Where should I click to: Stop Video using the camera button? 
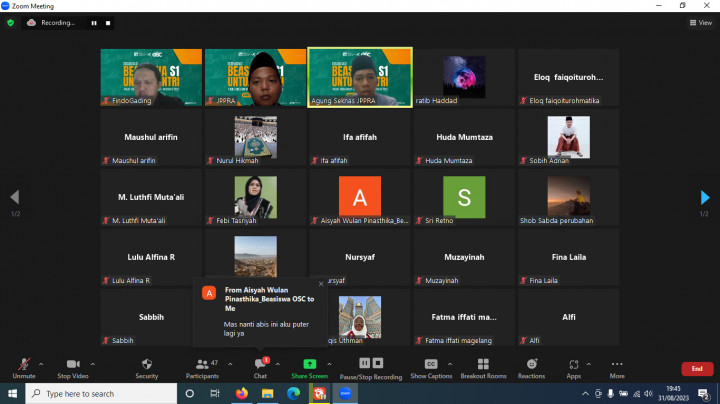(71, 367)
